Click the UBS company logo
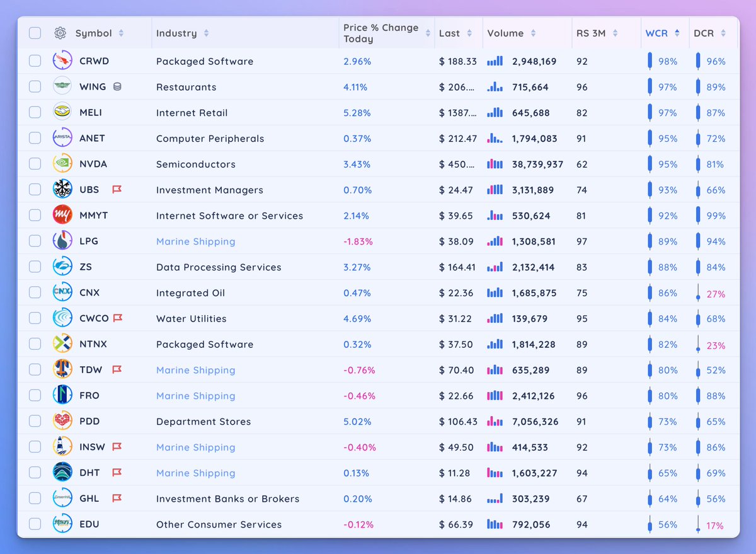Viewport: 756px width, 554px height. [x=62, y=190]
